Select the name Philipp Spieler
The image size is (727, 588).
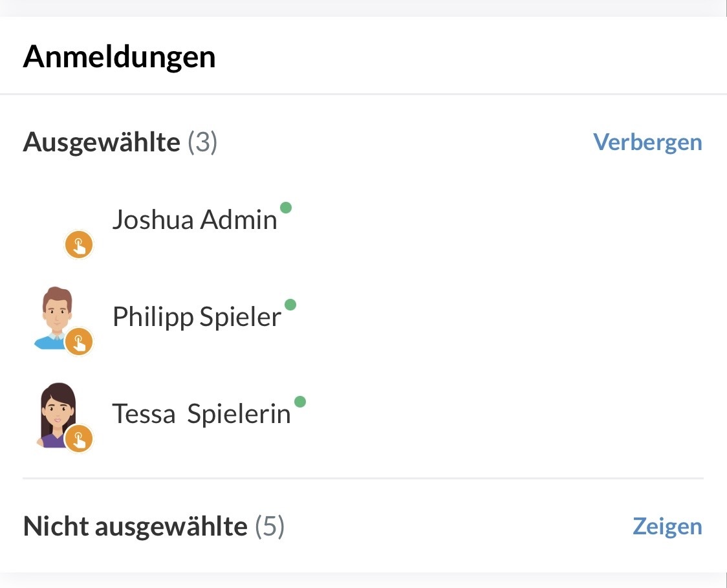(x=197, y=318)
